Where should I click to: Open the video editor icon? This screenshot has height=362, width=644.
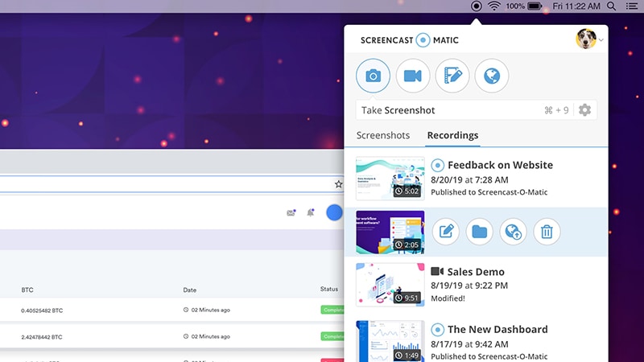452,76
